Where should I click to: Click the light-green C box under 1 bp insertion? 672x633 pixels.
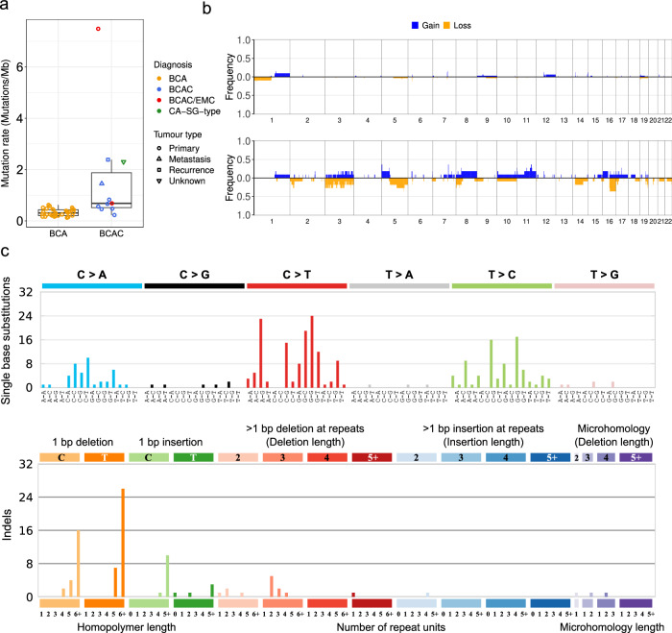(149, 457)
